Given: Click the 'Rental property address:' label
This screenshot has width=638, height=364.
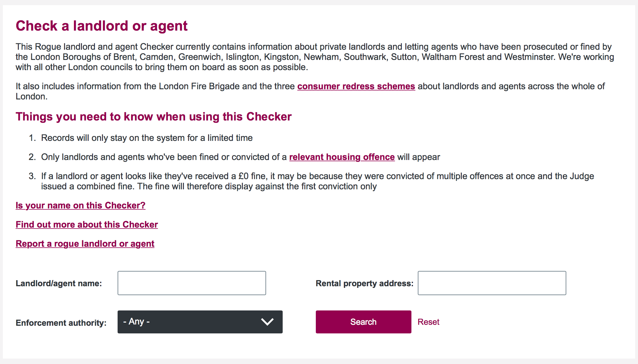Looking at the screenshot, I should coord(364,283).
